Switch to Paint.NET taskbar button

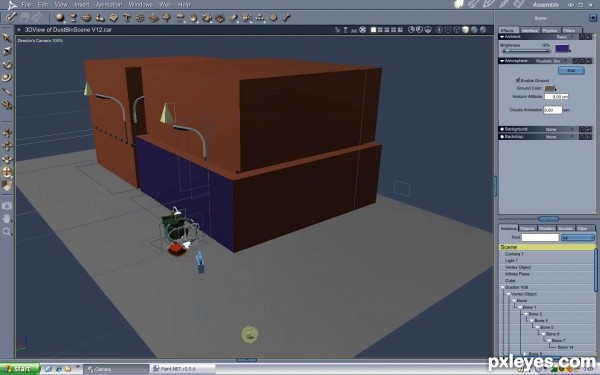tap(183, 369)
